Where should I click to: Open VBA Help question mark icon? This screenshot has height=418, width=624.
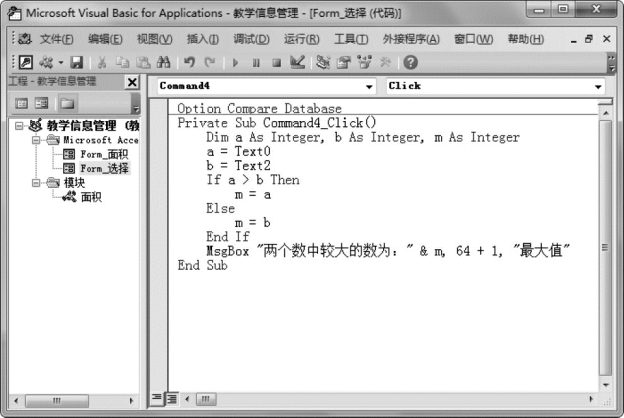410,63
